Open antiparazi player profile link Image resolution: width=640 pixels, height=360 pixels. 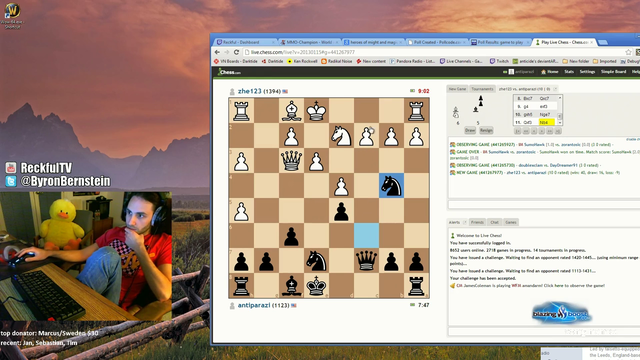(254, 305)
